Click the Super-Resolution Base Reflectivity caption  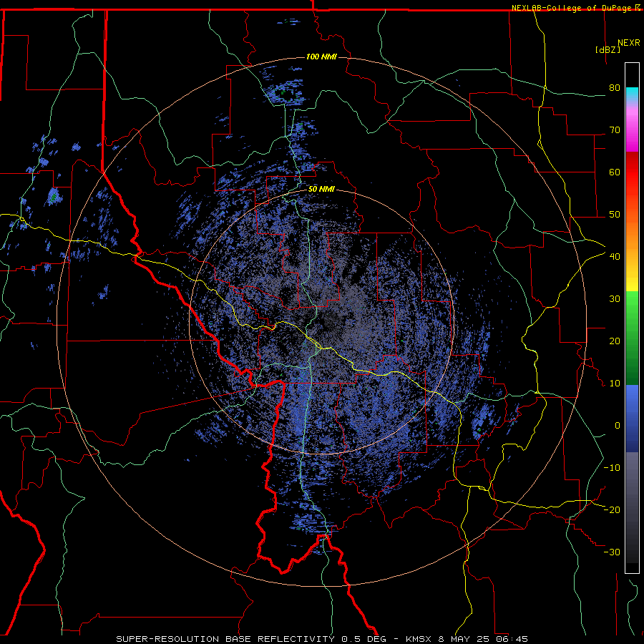coord(321,639)
